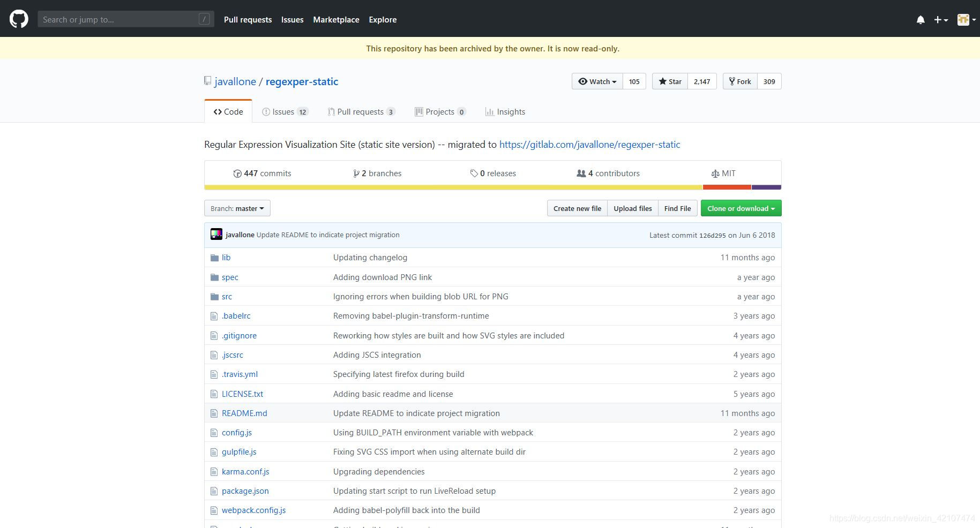View the 105 watchers count
The image size is (980, 528).
point(634,81)
